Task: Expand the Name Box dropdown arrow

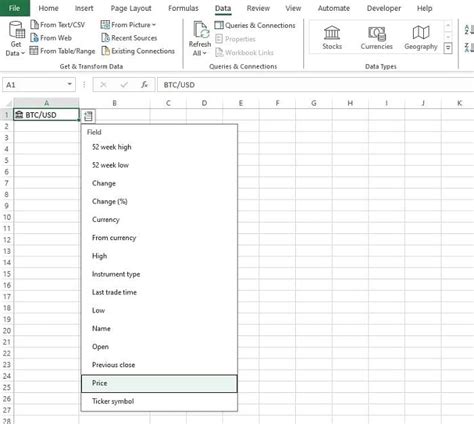Action: 70,84
